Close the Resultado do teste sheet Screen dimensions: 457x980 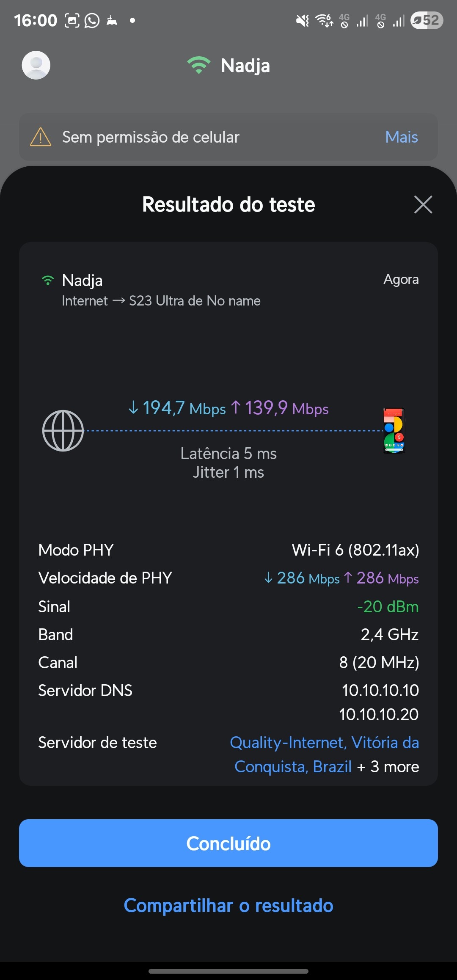point(423,205)
